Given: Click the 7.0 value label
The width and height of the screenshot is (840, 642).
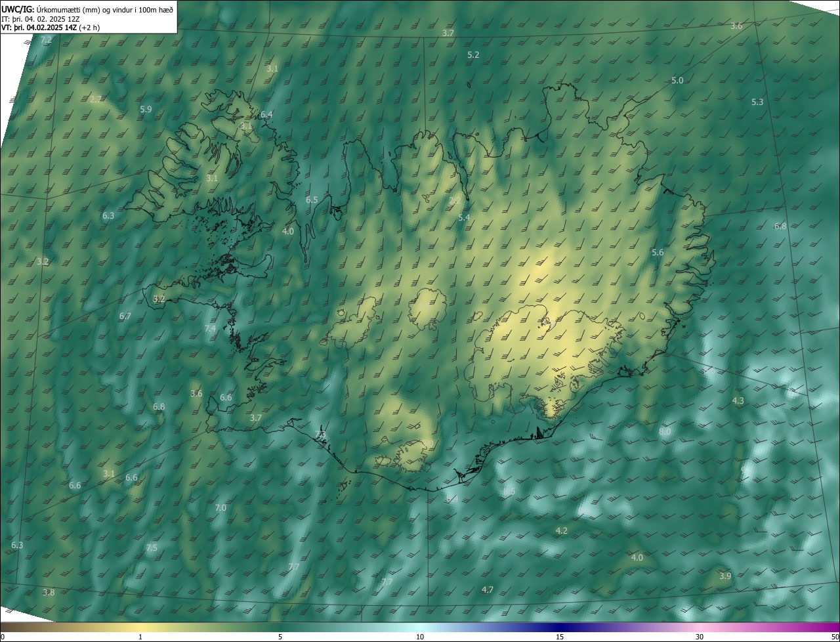Looking at the screenshot, I should coord(220,508).
